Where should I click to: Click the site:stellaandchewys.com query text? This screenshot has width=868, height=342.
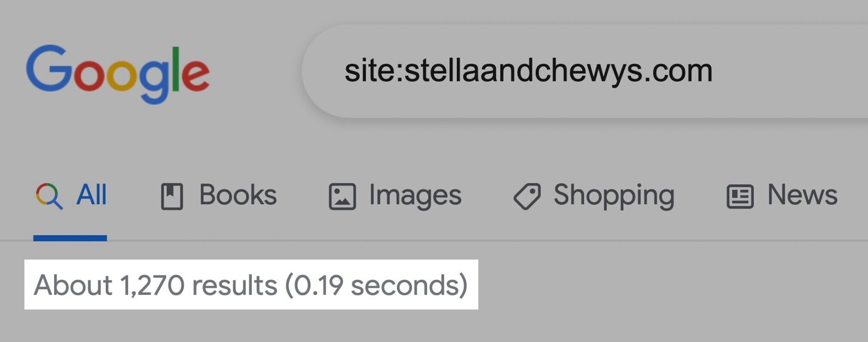click(529, 71)
